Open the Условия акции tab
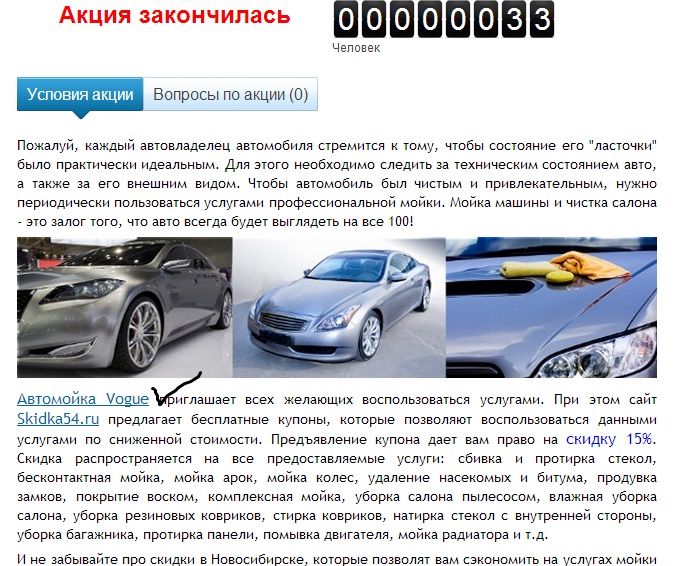The width and height of the screenshot is (679, 566). tap(80, 94)
